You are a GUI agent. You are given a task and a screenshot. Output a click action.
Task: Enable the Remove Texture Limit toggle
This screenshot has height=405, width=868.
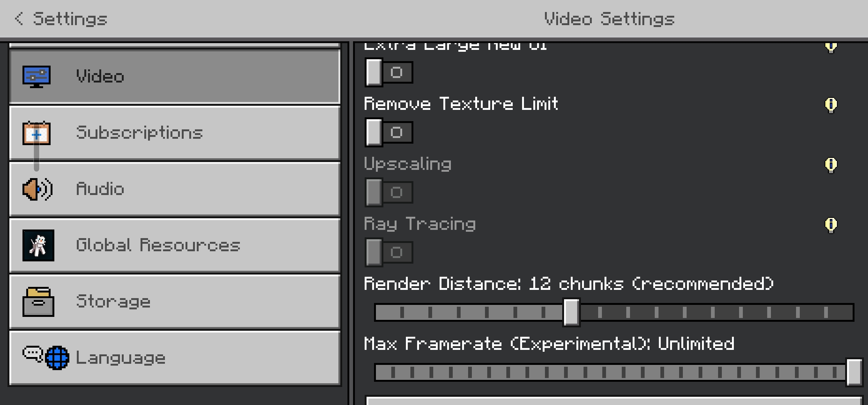click(389, 132)
